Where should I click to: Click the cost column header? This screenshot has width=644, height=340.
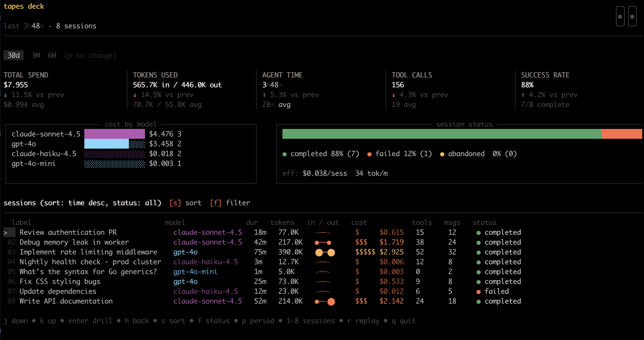[x=359, y=222]
